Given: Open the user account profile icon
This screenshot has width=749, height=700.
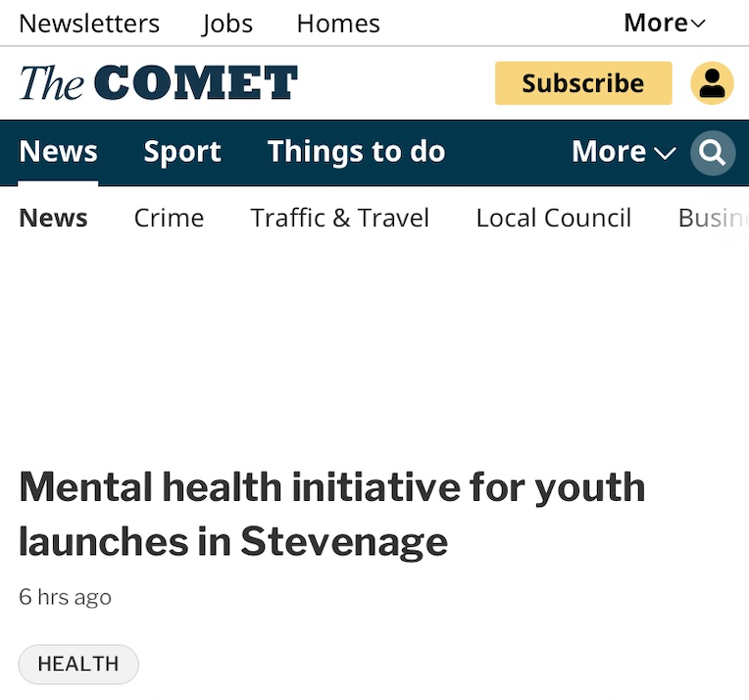Looking at the screenshot, I should pos(712,83).
